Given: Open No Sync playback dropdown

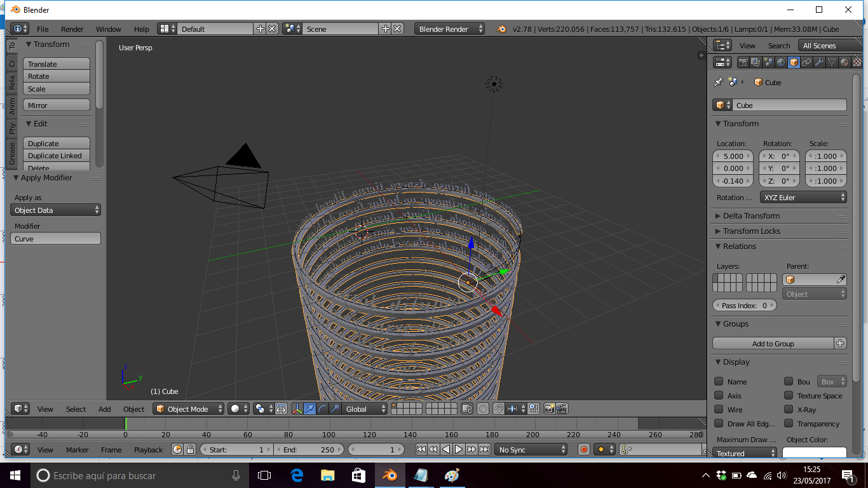Looking at the screenshot, I should pos(531,449).
